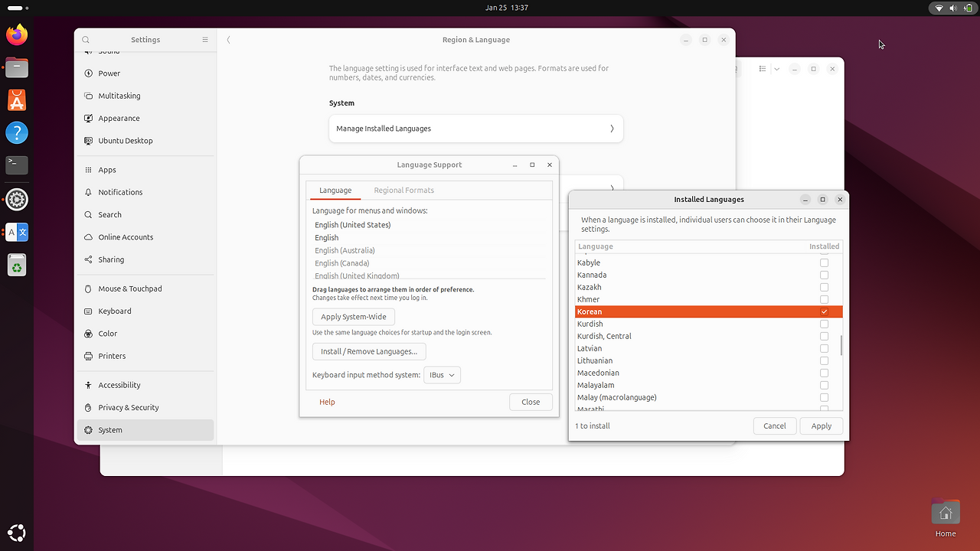Check the Kurdish language checkbox
980x551 pixels.
824,324
